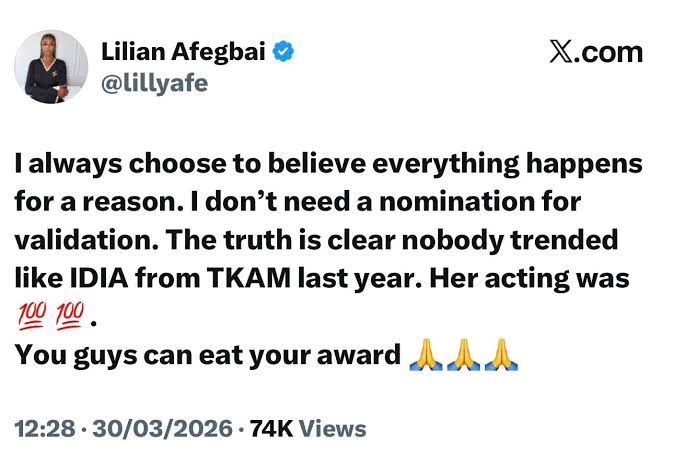Click the middle praying hands emoji
674x455 pixels.
coord(462,355)
